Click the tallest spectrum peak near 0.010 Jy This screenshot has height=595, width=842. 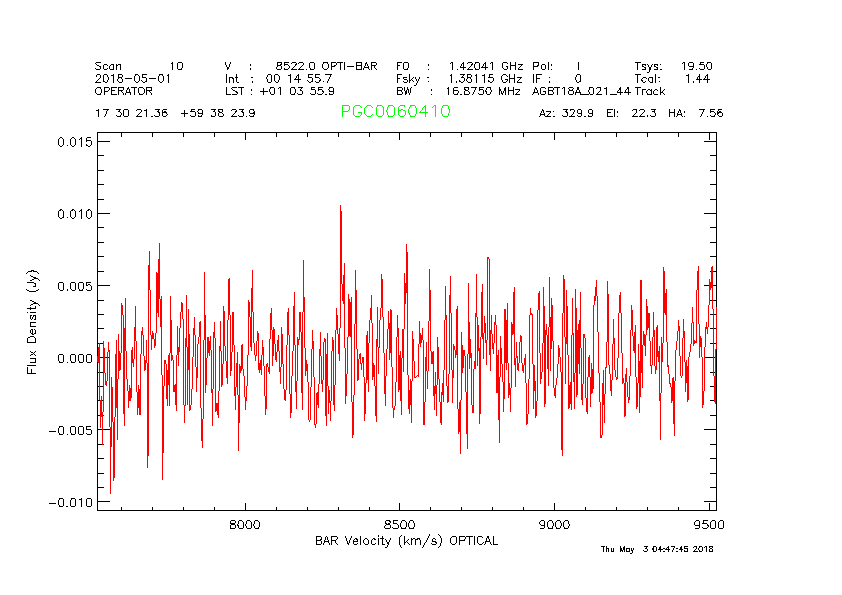(340, 208)
